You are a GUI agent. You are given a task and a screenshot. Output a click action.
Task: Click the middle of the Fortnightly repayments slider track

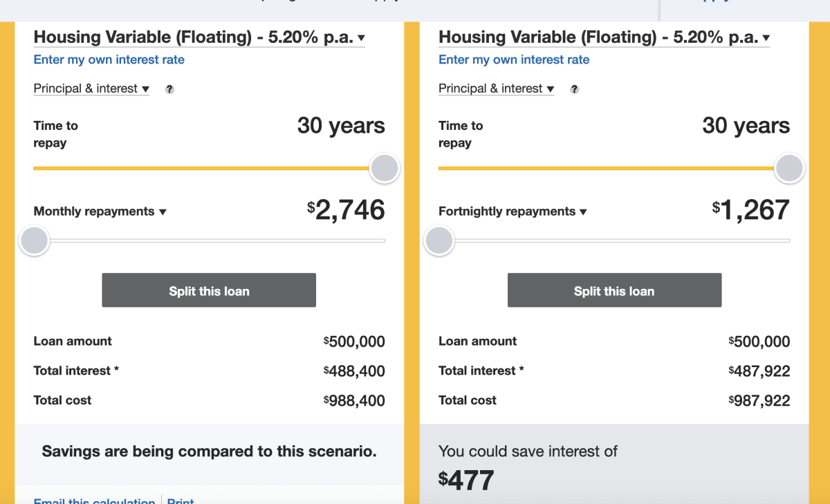(x=614, y=241)
